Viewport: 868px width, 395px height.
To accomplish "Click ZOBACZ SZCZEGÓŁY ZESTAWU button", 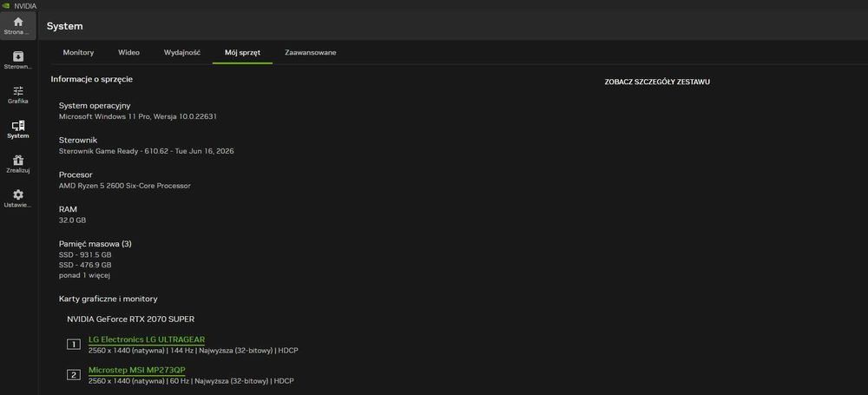I will coord(657,82).
